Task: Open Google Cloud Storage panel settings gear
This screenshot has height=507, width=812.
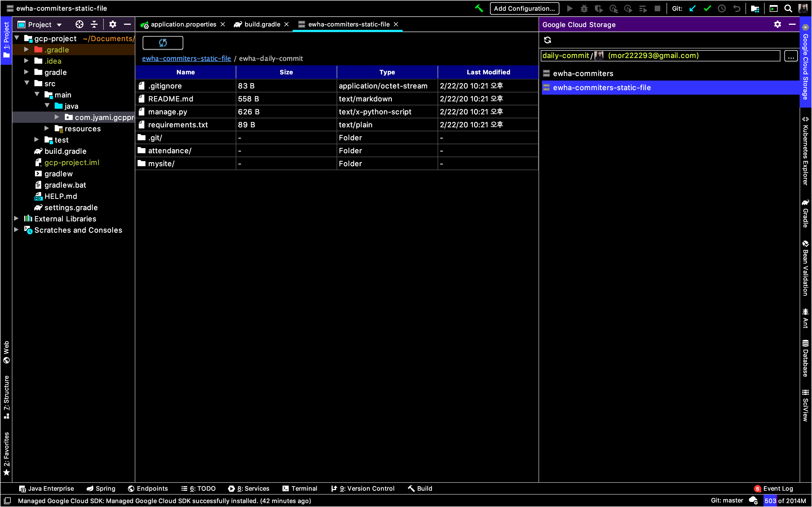Action: pyautogui.click(x=777, y=25)
